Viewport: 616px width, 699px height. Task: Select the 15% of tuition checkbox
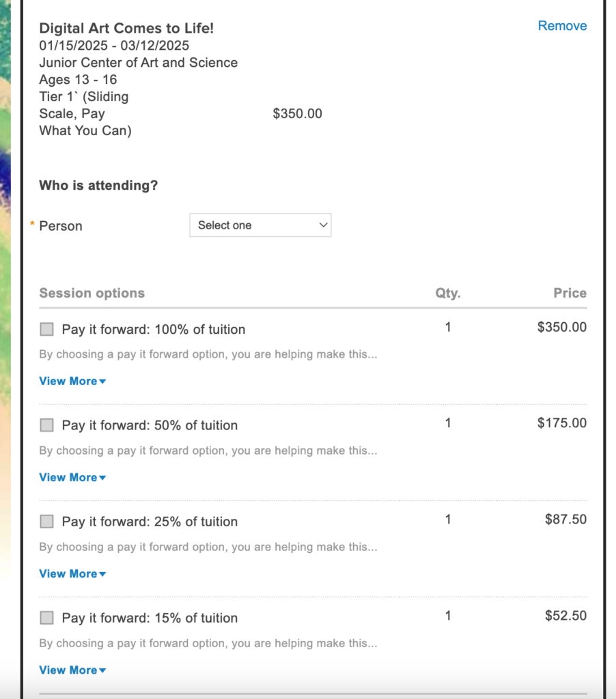pos(47,617)
